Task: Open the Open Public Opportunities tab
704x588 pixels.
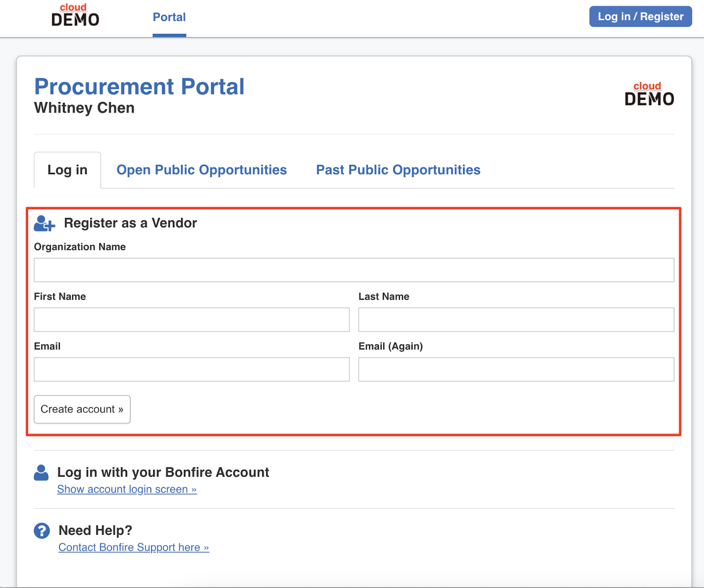Action: (x=202, y=170)
